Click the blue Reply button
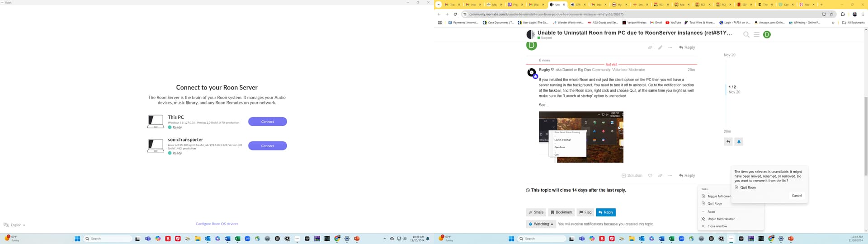 coord(606,212)
